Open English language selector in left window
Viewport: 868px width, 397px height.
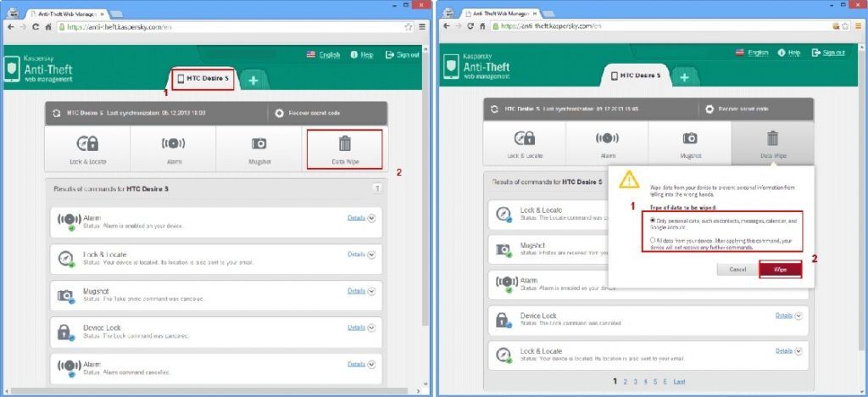323,55
